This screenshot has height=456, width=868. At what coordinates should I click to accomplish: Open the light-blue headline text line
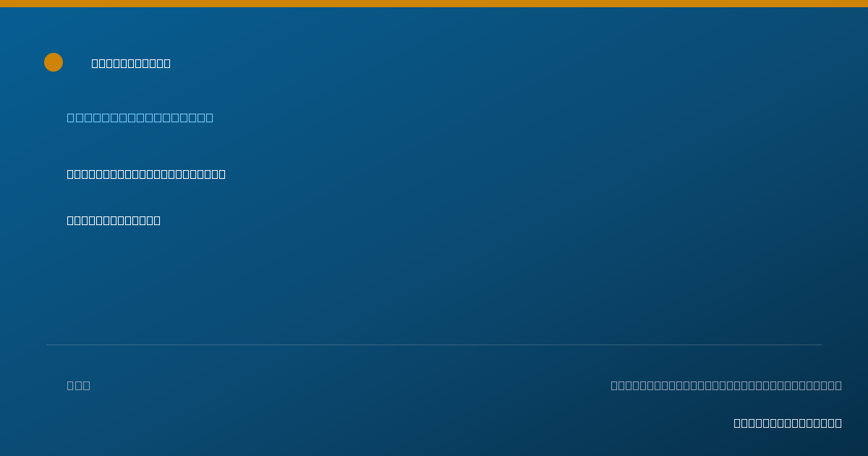[x=140, y=117]
